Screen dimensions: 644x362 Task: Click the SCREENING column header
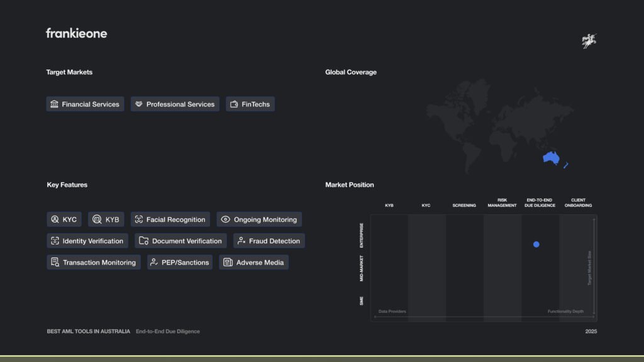[x=464, y=206]
